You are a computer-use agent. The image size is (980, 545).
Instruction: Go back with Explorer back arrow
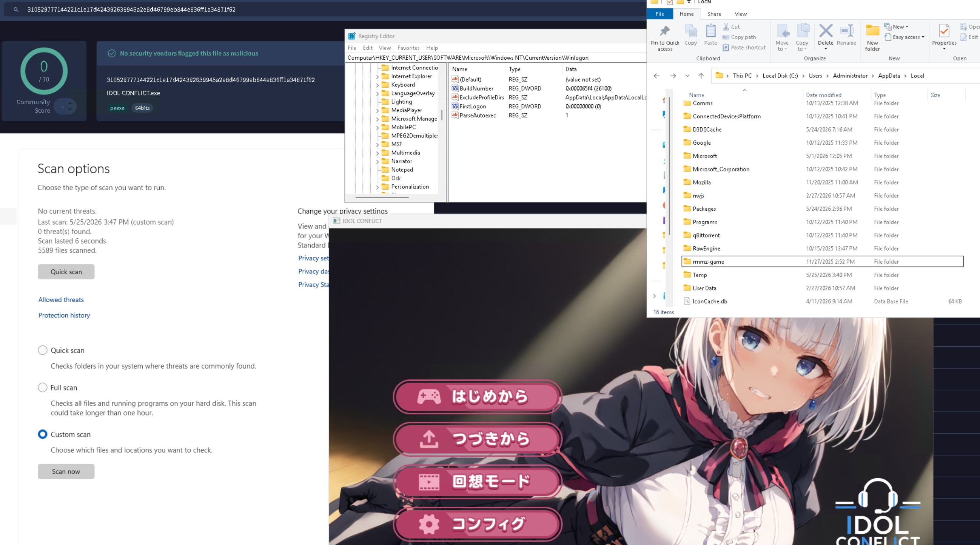656,76
